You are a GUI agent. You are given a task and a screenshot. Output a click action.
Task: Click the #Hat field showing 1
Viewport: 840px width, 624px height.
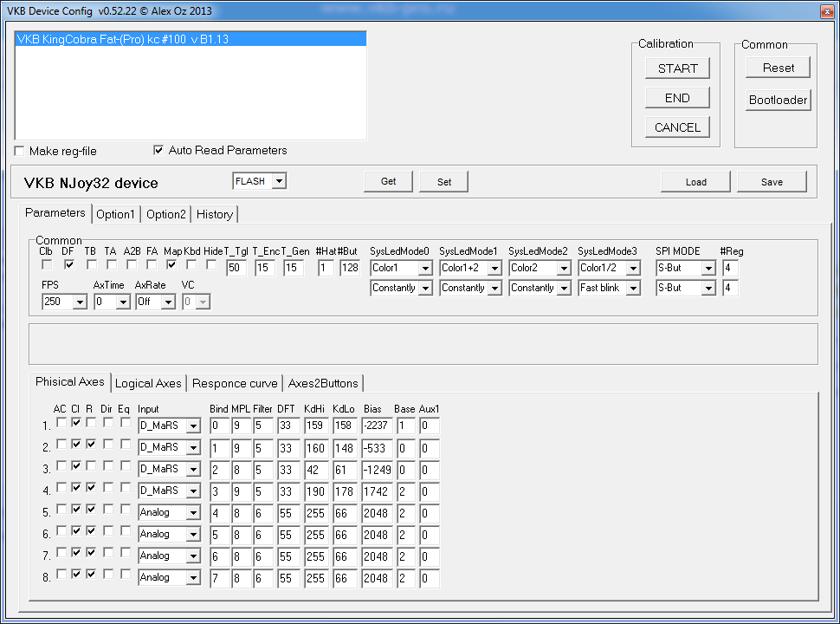326,268
